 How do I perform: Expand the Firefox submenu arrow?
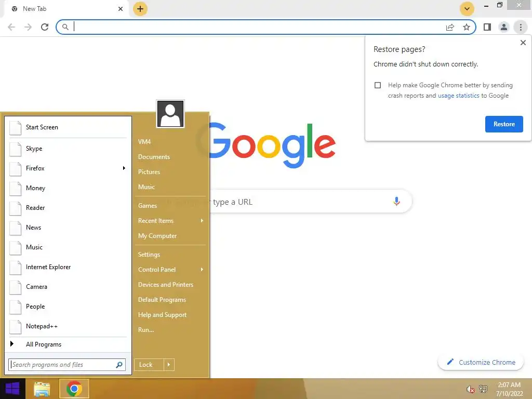(124, 168)
